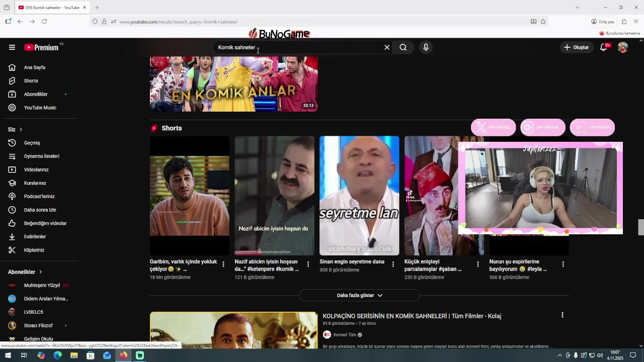Open options for Sinan engin short

[393, 264]
